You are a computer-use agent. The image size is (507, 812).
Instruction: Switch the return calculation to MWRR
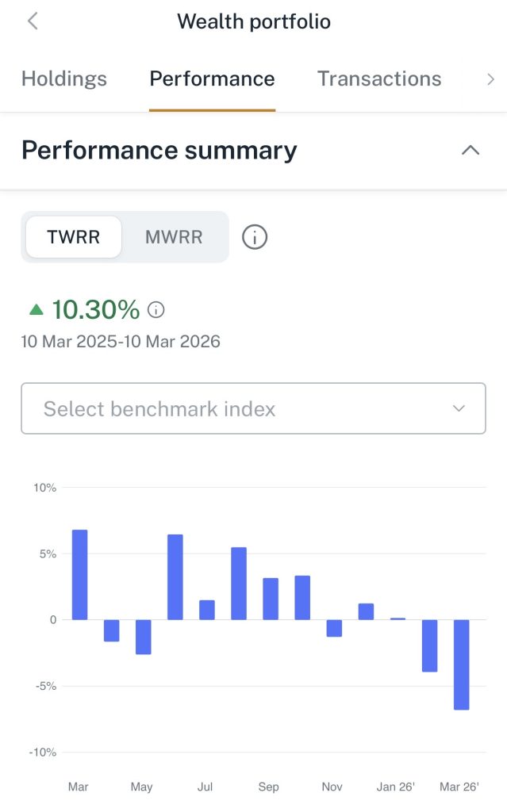[x=174, y=236]
